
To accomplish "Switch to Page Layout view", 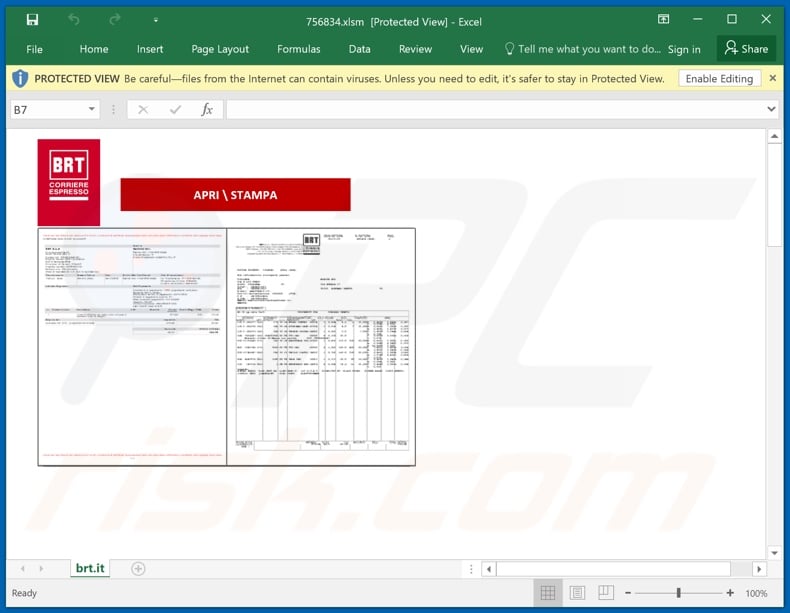I will click(x=576, y=593).
